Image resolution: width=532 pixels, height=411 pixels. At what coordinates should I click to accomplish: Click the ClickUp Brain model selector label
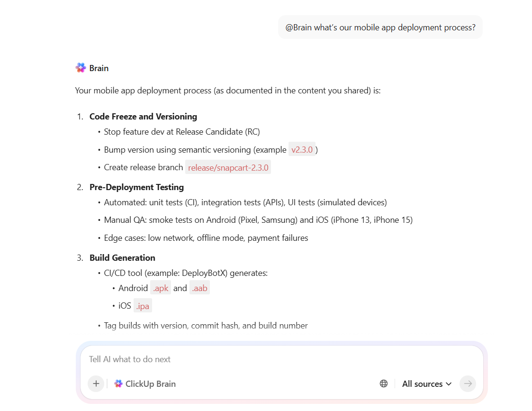[x=150, y=384]
